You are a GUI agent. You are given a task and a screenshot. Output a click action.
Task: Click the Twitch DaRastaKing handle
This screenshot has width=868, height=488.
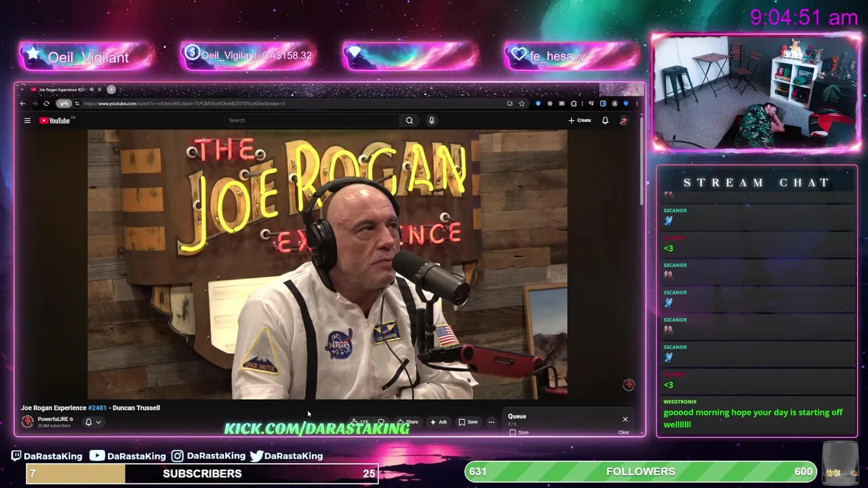[x=46, y=455]
